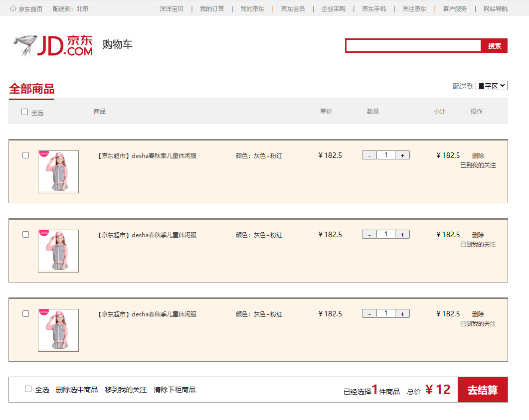The image size is (529, 420).
Task: Decrease quantity of the first product
Action: [369, 155]
